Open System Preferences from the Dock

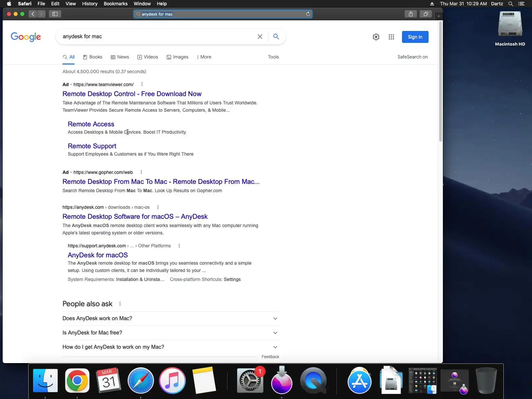point(250,381)
